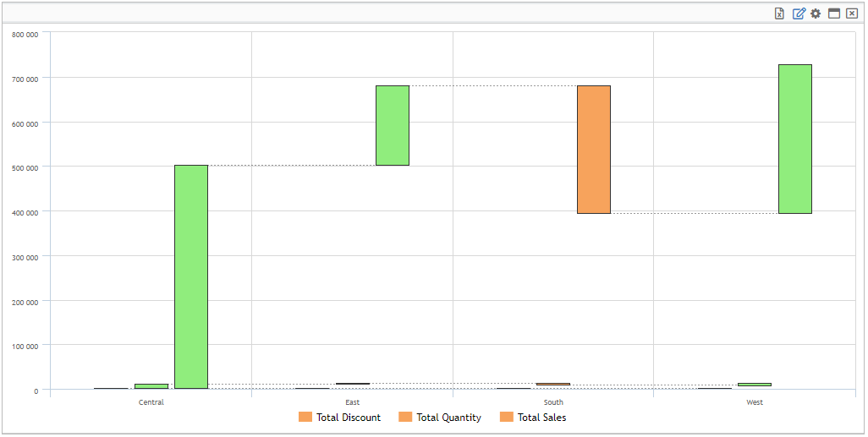The image size is (868, 437).
Task: Select the East green sales bar
Action: pyautogui.click(x=393, y=125)
